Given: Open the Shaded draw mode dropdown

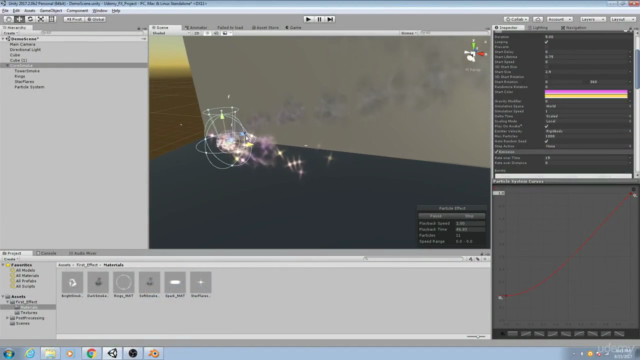Looking at the screenshot, I should tap(171, 33).
